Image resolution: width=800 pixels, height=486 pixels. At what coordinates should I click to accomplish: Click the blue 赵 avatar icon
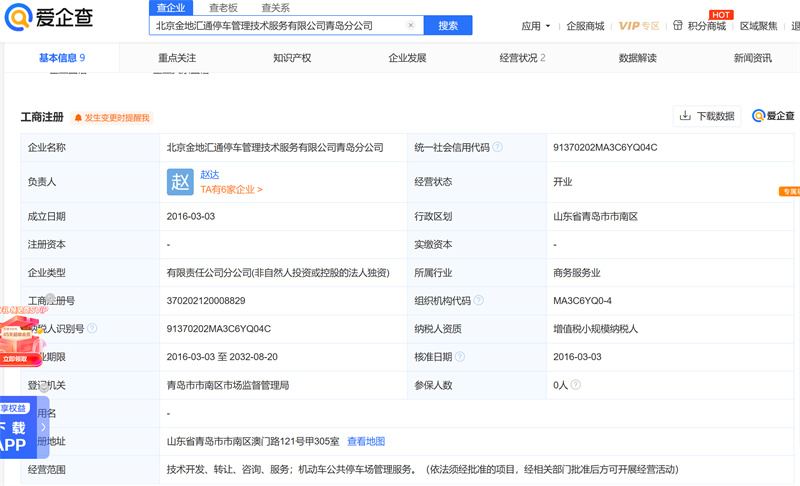coord(180,182)
